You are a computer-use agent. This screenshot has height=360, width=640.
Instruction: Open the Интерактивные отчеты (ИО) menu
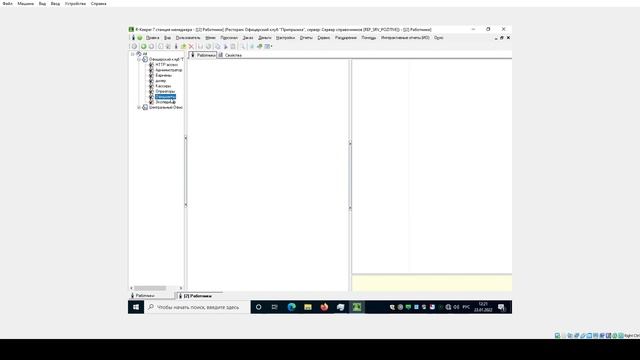click(x=405, y=38)
